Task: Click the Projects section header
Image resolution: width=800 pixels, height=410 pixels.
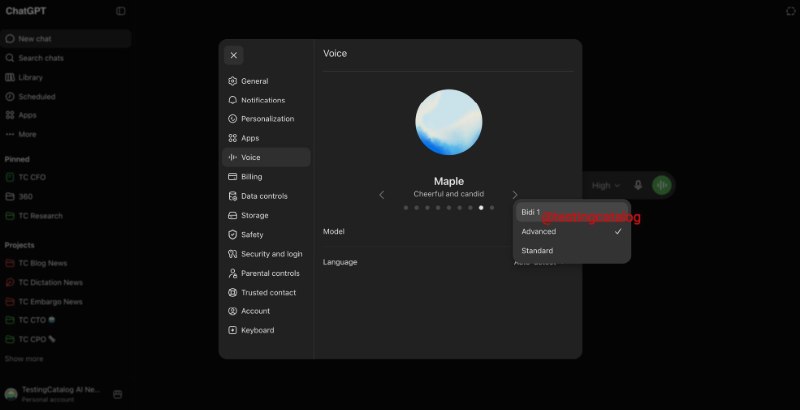Action: [19, 245]
